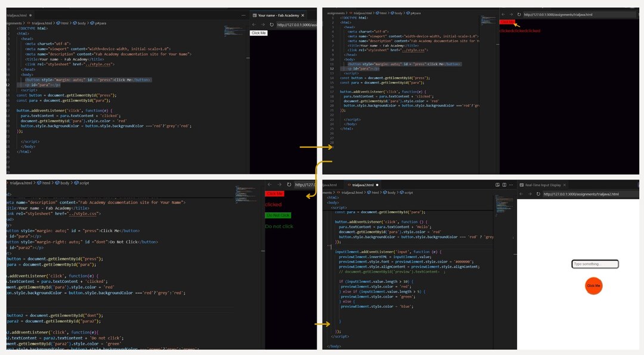Select the 'script' breadcrumb in the trialjava2.html editor

[x=406, y=192]
